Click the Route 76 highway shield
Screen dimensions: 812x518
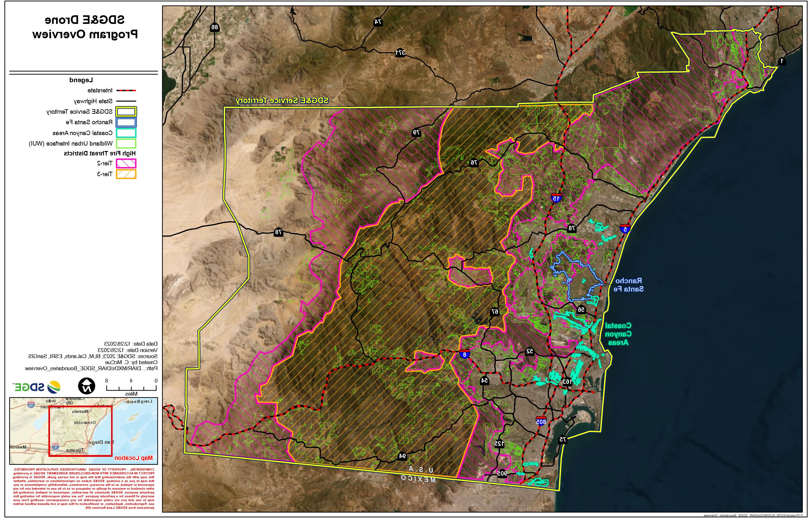[474, 163]
